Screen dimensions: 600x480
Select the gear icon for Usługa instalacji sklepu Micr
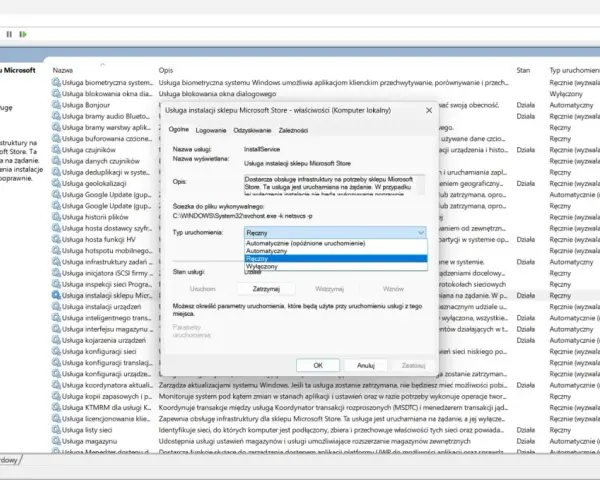(x=56, y=296)
